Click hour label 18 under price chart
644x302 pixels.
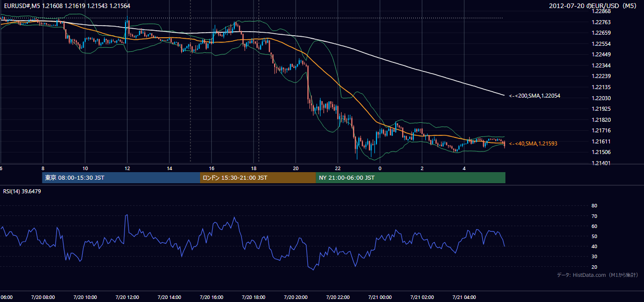pyautogui.click(x=253, y=168)
